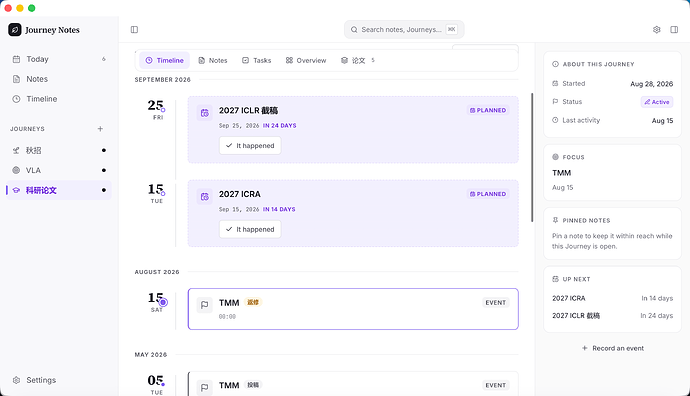The image size is (690, 396).
Task: Click the 秋招 journey icon
Action: (x=16, y=150)
